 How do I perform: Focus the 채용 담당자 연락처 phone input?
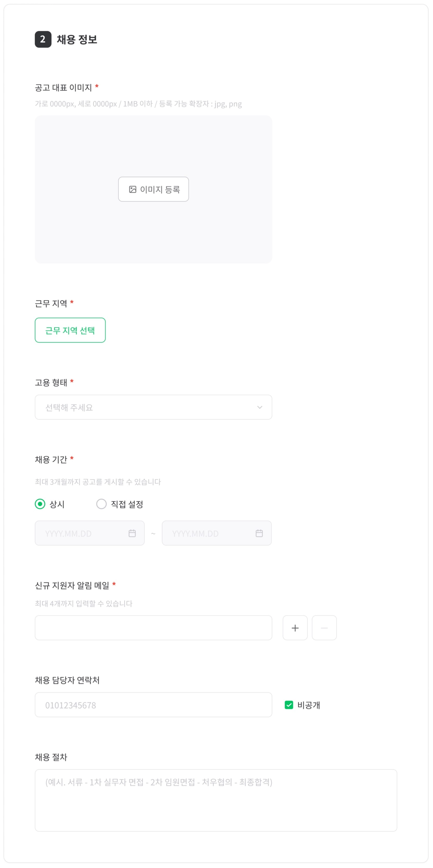[153, 705]
